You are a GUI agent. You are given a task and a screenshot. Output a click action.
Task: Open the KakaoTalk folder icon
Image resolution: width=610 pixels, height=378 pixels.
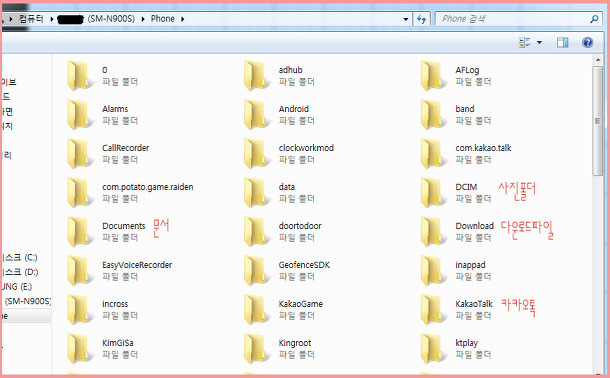pos(433,309)
